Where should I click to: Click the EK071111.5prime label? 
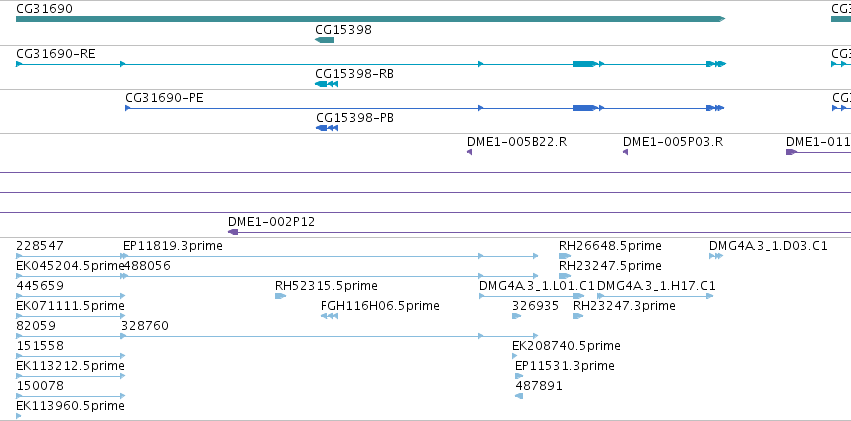coord(71,306)
